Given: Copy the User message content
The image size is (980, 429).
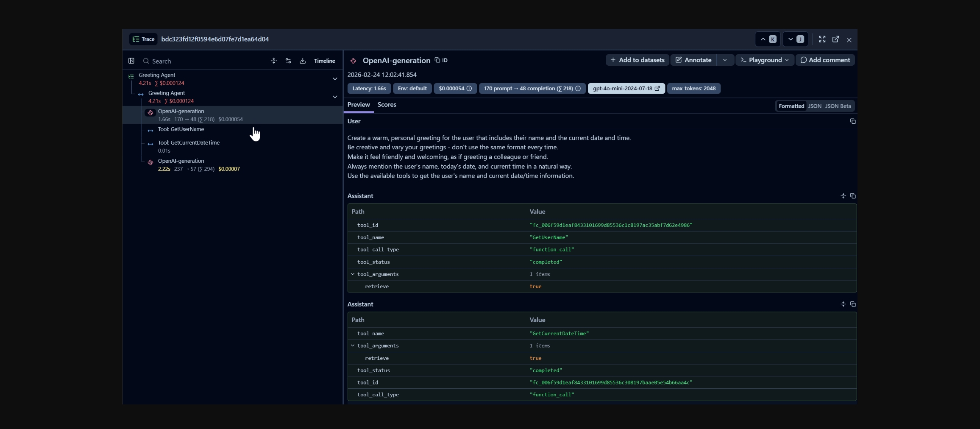Looking at the screenshot, I should click(x=852, y=121).
